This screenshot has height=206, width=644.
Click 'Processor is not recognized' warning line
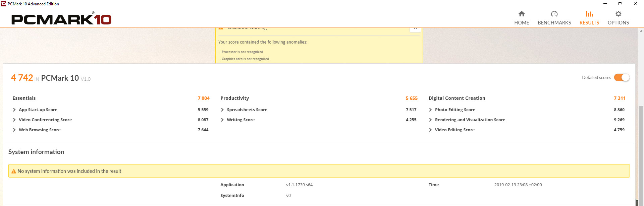tap(241, 52)
